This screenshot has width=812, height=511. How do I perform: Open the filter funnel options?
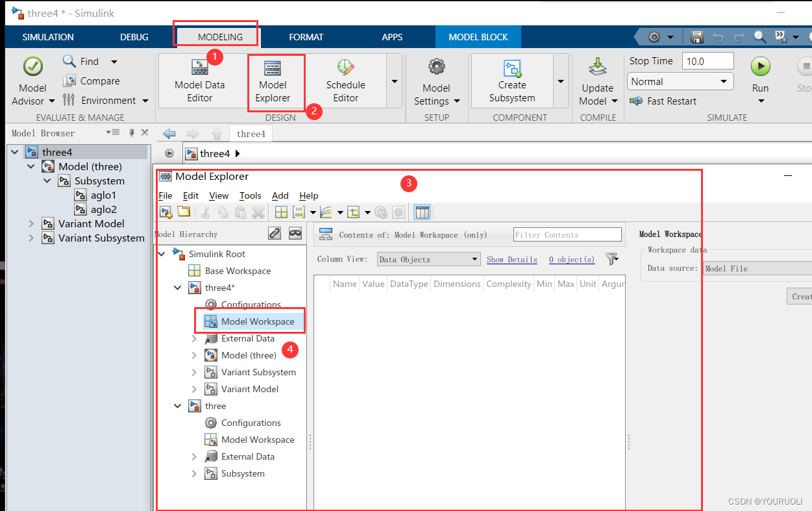612,259
